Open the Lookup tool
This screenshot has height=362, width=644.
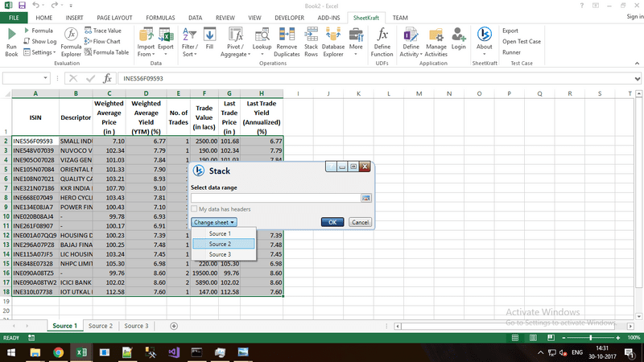pos(262,43)
